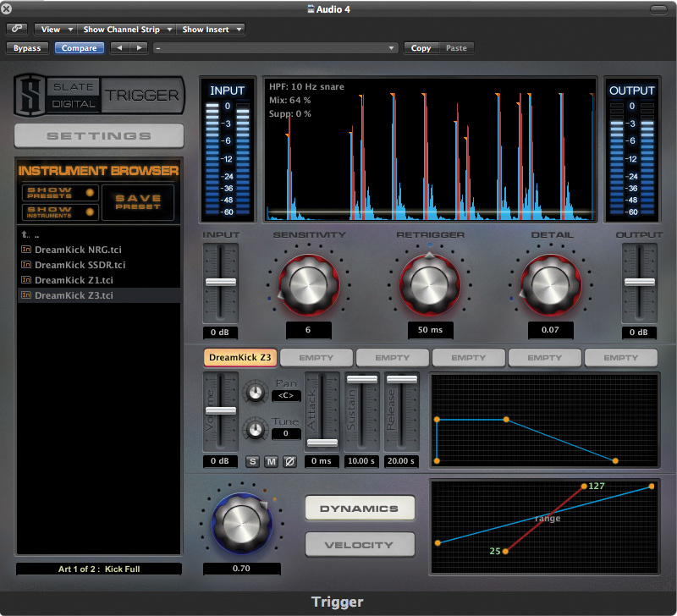Click the Tune value field
This screenshot has height=616, width=677.
click(286, 433)
